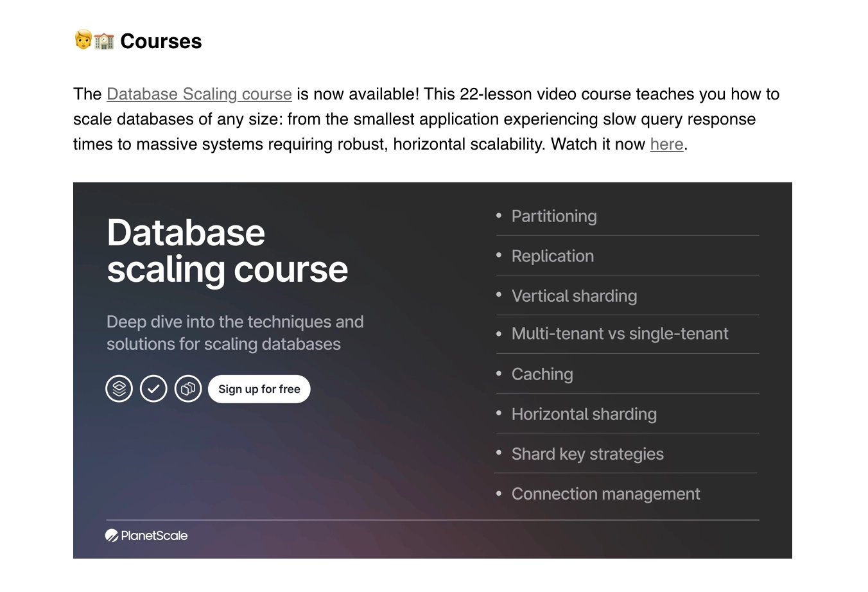The width and height of the screenshot is (868, 592).
Task: Open the Multi-tenant vs single-tenant entry
Action: (x=620, y=334)
